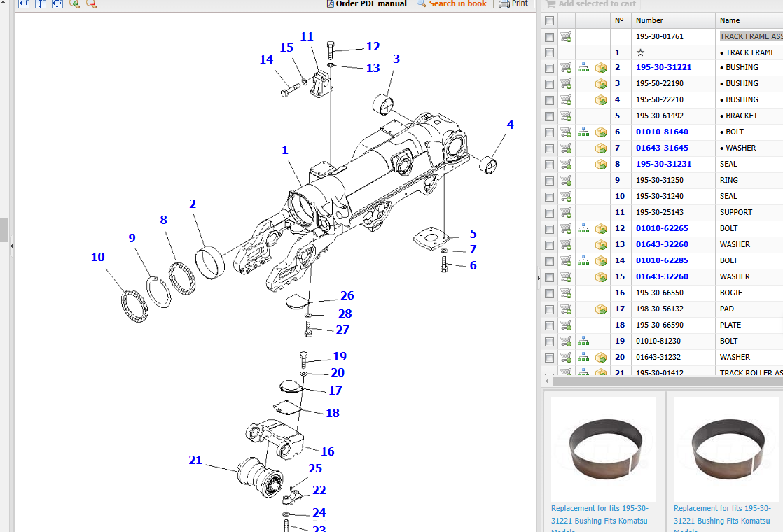Zoom out of the parts diagram

[91, 3]
